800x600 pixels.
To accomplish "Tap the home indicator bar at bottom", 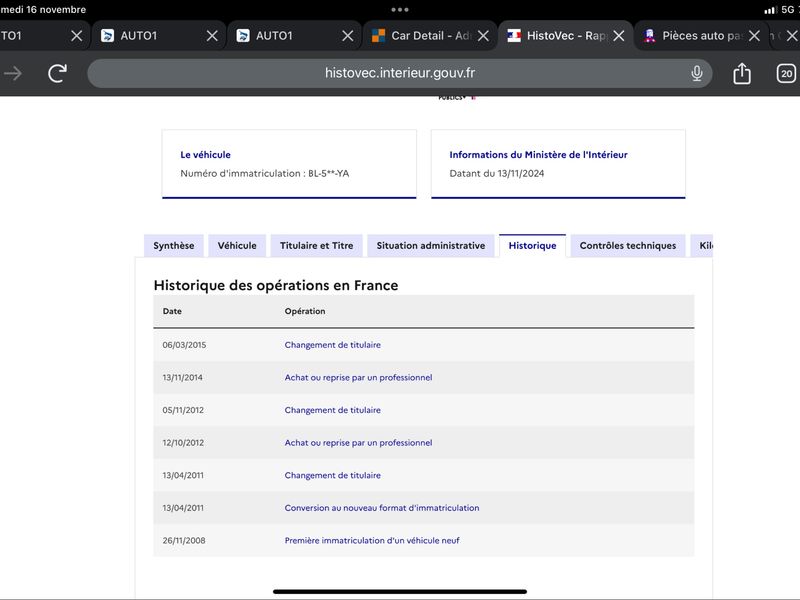I will click(399, 592).
